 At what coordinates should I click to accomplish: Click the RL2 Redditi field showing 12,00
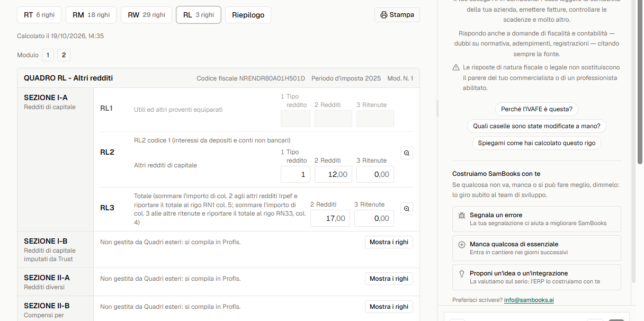[333, 174]
